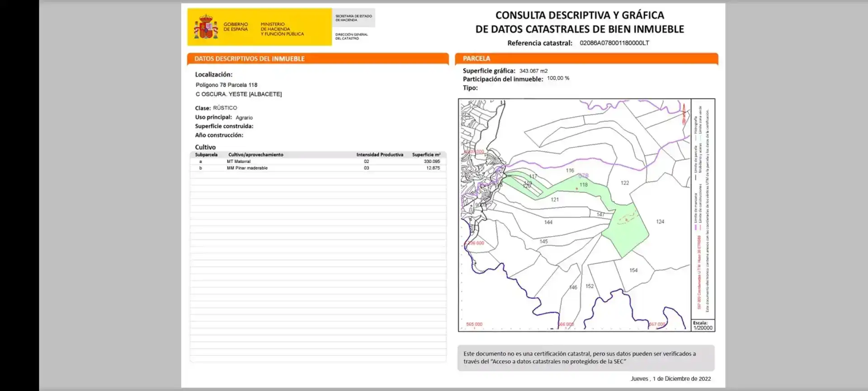This screenshot has height=391, width=868.
Task: Click the 'CONSULTA DESCRIPTIVA Y GRÁFICA' title
Action: pos(580,15)
